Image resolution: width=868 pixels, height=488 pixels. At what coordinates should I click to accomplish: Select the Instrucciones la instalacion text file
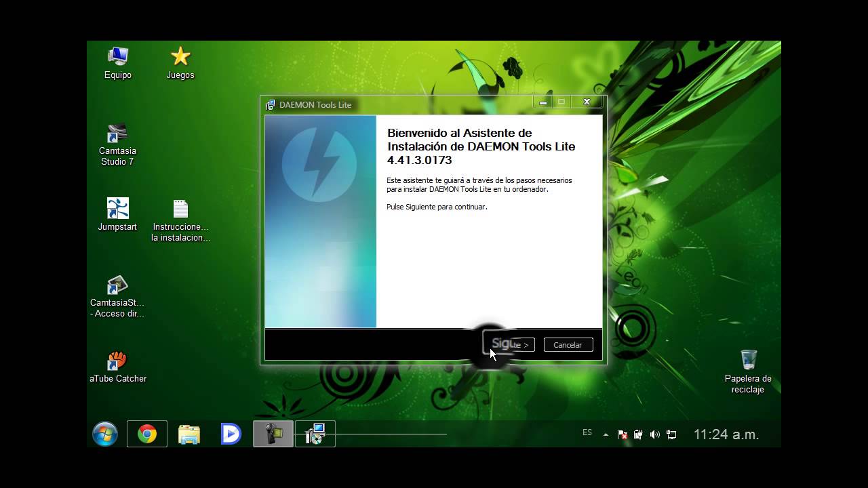180,220
